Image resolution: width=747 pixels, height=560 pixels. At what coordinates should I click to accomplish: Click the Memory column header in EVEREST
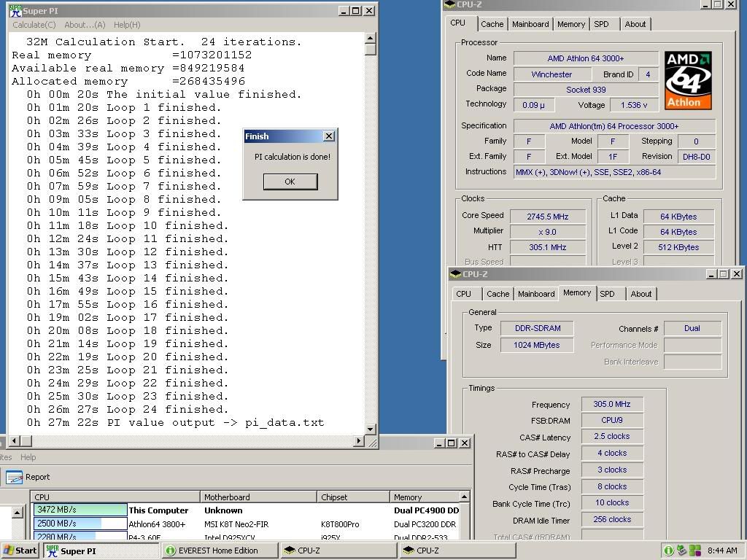point(425,497)
